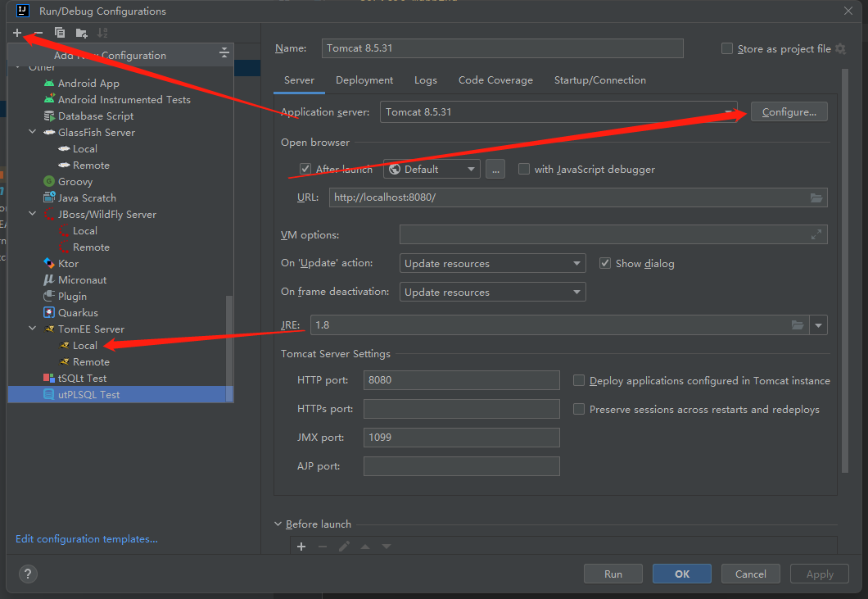Enable with JavaScript debugger checkbox
Image resolution: width=868 pixels, height=599 pixels.
point(524,169)
